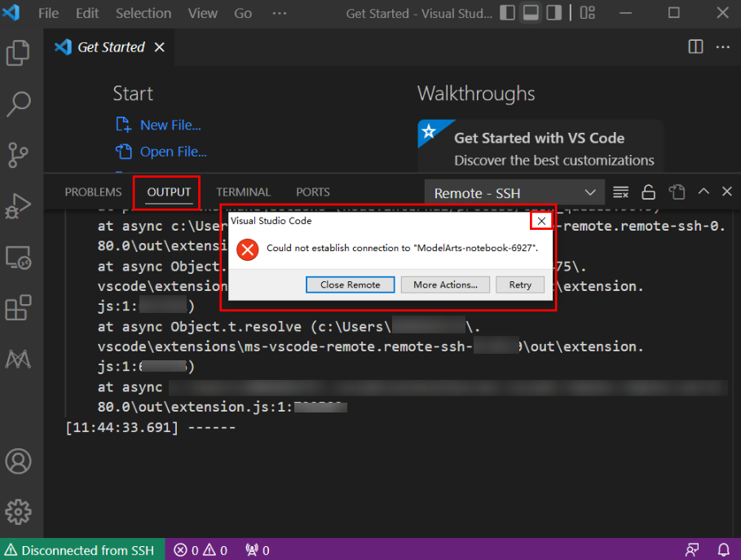Clear the output panel
Viewport: 741px width, 560px height.
click(620, 192)
